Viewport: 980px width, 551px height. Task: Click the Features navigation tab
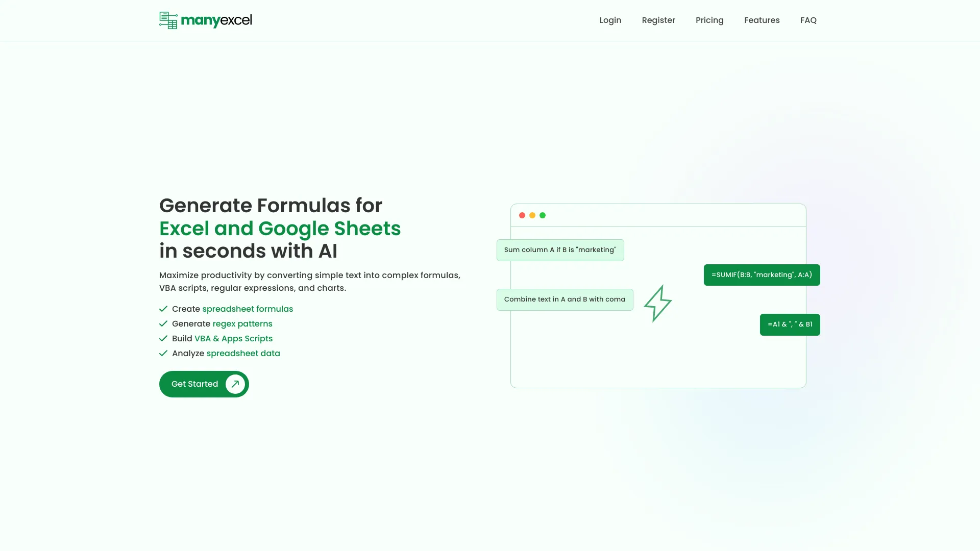(x=762, y=20)
